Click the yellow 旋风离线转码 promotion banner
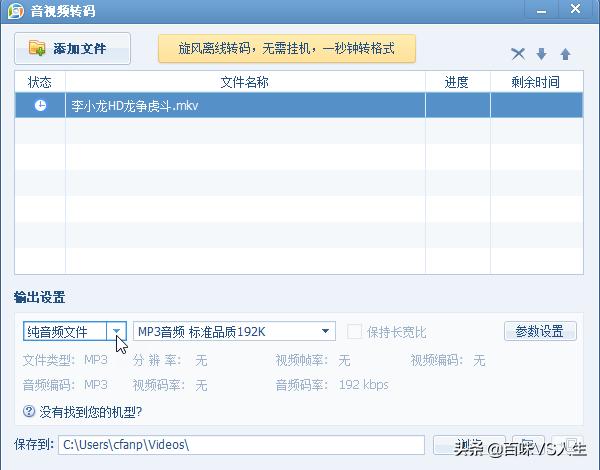The image size is (600, 470). click(x=287, y=49)
